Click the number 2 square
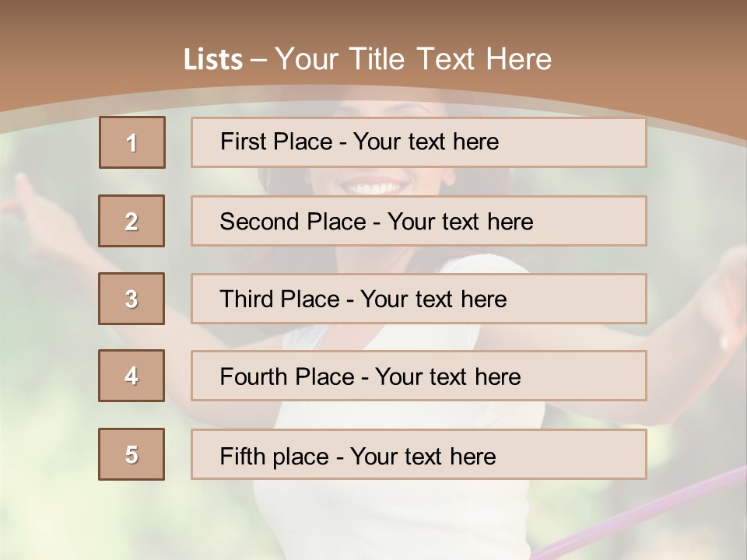The width and height of the screenshot is (747, 560). (x=132, y=221)
